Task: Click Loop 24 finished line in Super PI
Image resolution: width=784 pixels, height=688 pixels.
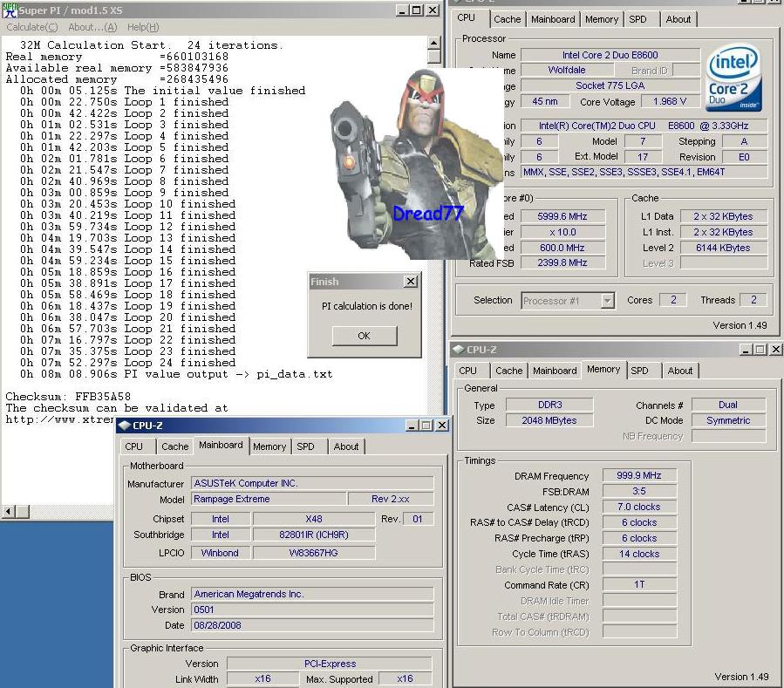Action: coord(127,363)
